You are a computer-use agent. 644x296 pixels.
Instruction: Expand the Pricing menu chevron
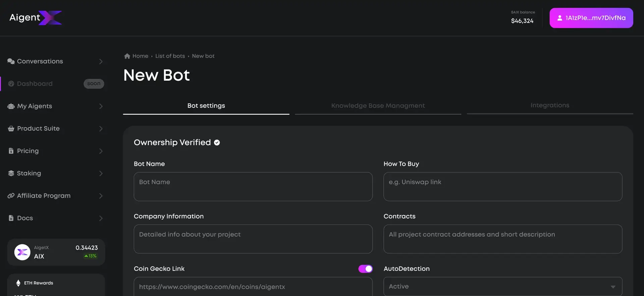(101, 151)
